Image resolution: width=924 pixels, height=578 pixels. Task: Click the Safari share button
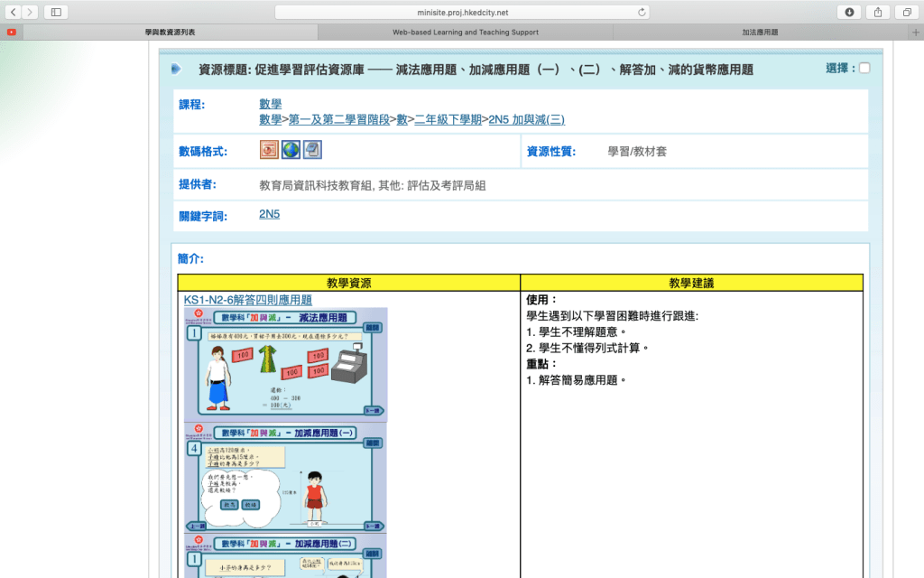(x=877, y=12)
